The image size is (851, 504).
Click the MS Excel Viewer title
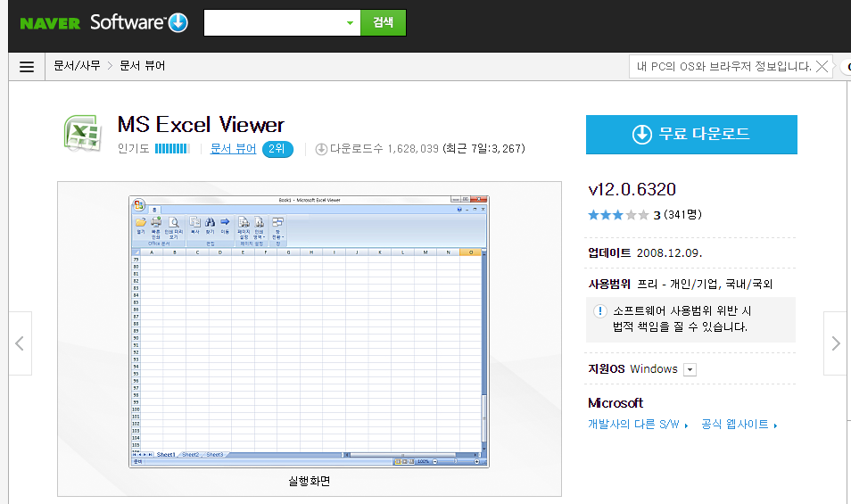[201, 125]
